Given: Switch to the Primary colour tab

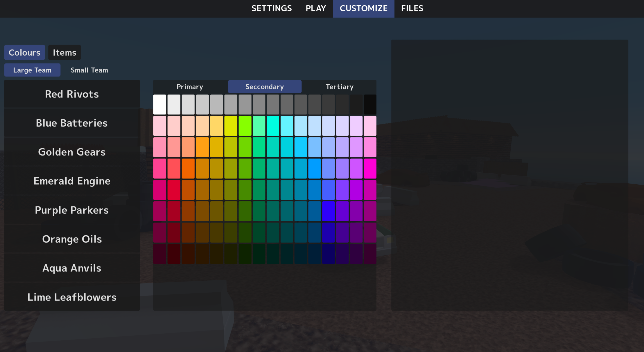Looking at the screenshot, I should tap(190, 87).
